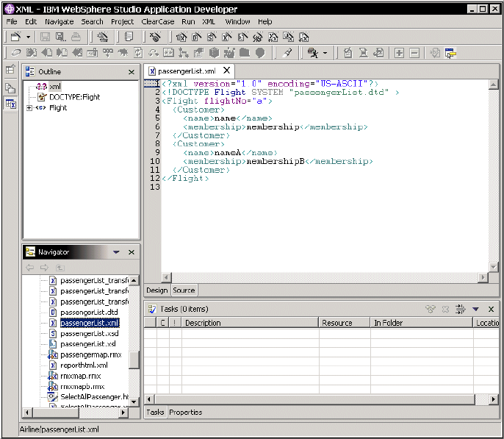Select passengerList.xsd in Navigator

click(89, 333)
